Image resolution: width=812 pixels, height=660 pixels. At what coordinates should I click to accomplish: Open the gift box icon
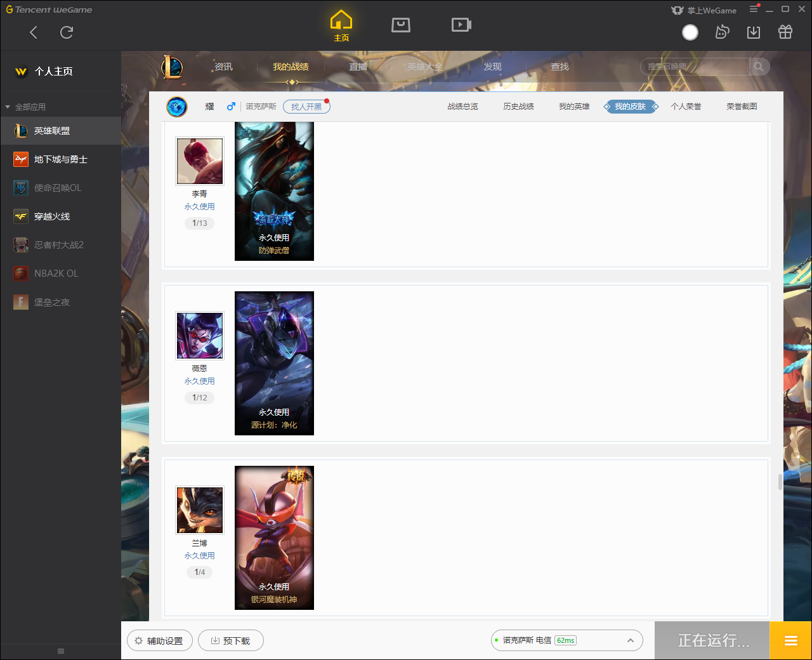tap(785, 32)
